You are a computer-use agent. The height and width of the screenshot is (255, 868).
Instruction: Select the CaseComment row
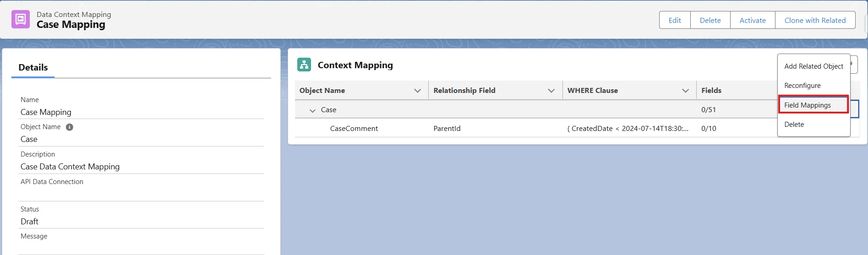[354, 129]
